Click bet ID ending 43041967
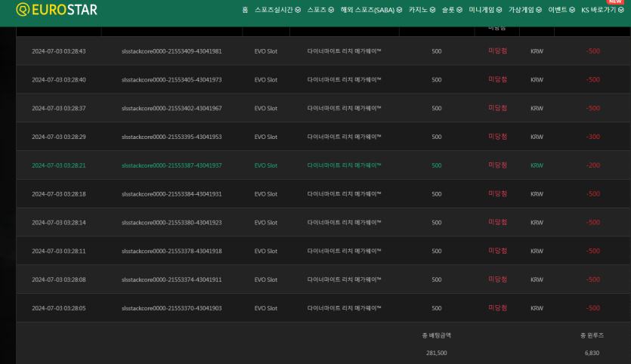This screenshot has height=364, width=631. click(x=172, y=108)
